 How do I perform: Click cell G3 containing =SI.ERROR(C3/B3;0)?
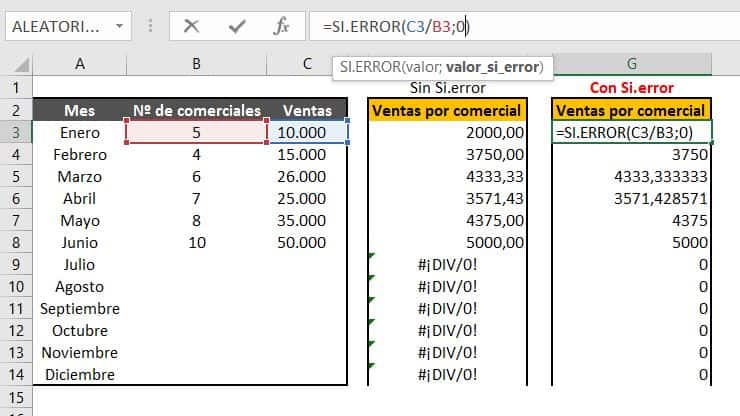(x=632, y=133)
